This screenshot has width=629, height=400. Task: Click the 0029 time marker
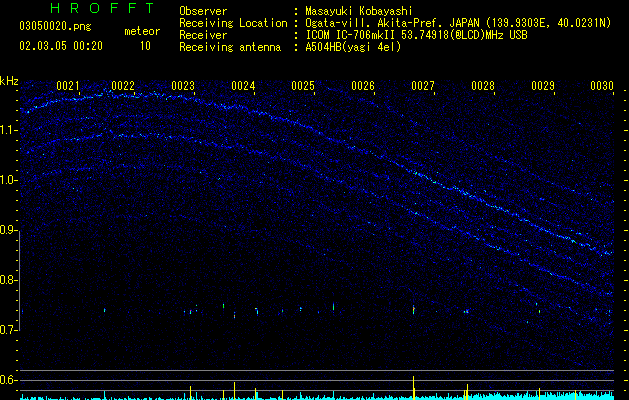(543, 86)
